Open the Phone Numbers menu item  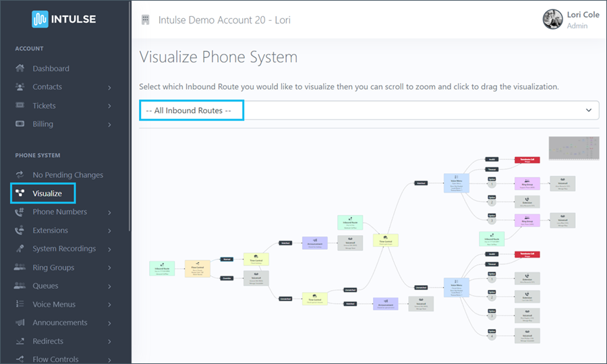coord(59,212)
